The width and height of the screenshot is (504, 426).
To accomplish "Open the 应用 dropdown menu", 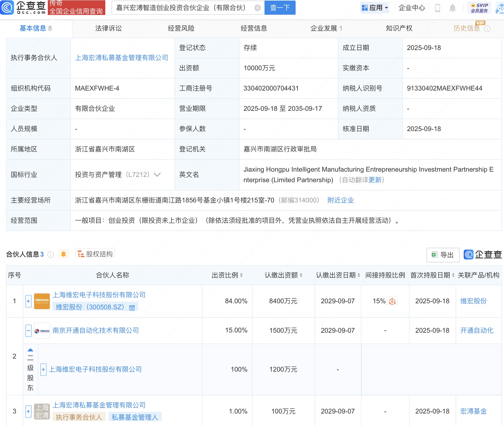I will (x=375, y=8).
